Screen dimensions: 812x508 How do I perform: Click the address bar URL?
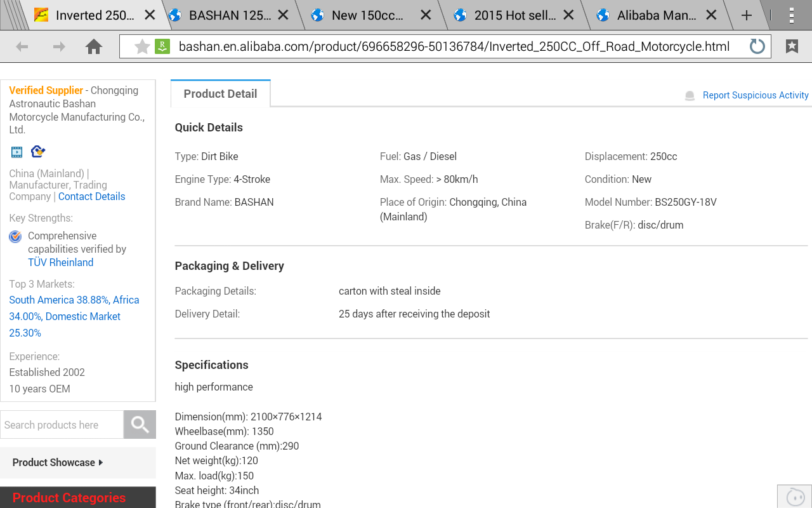pos(454,46)
